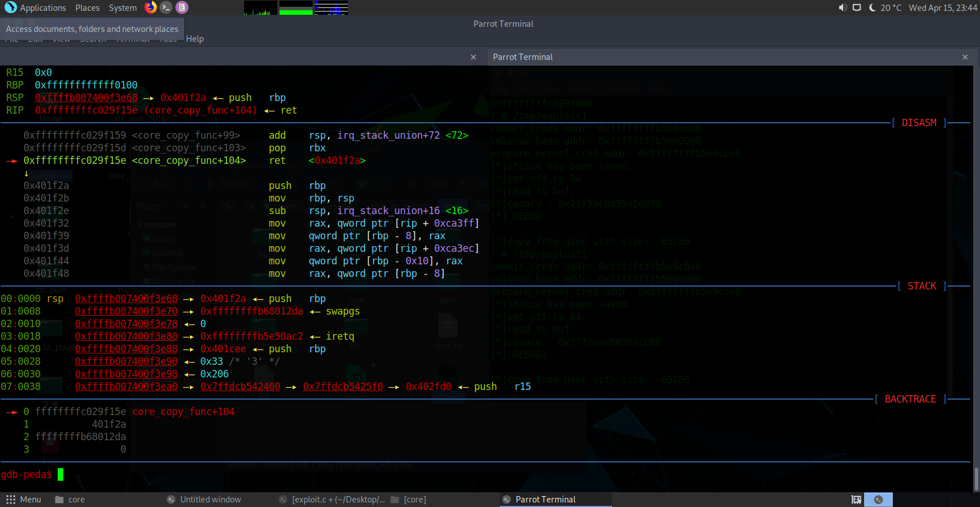Screen dimensions: 980x507
Task: Open the purple text editor launcher icon
Action: (181, 7)
